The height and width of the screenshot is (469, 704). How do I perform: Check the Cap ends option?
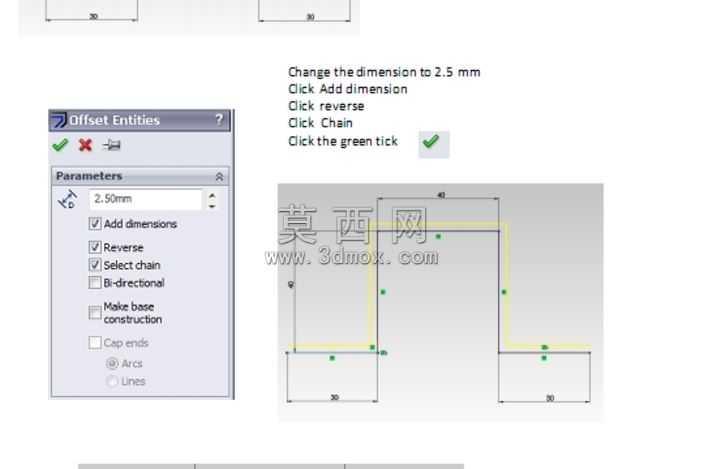[x=95, y=342]
